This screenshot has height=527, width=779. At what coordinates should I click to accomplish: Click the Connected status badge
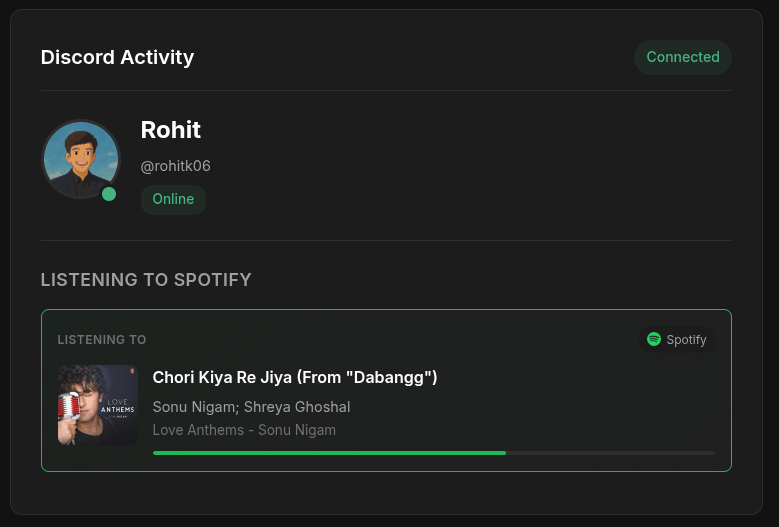click(x=683, y=57)
